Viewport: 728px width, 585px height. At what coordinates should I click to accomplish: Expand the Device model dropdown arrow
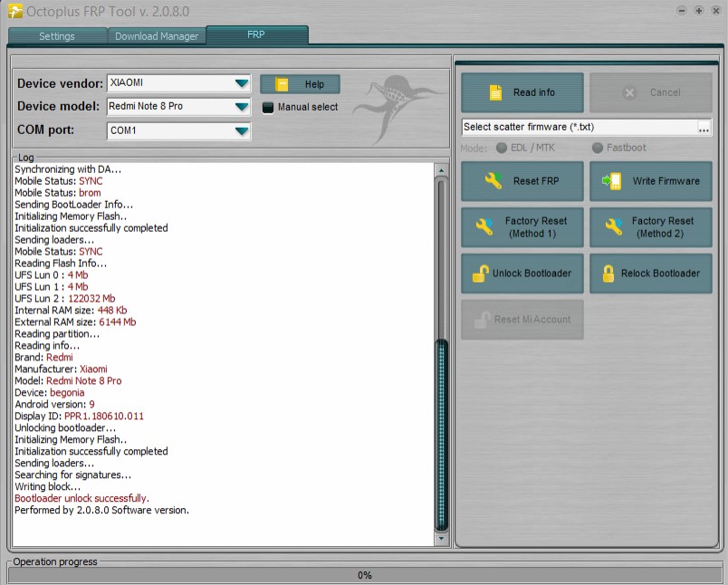tap(242, 107)
